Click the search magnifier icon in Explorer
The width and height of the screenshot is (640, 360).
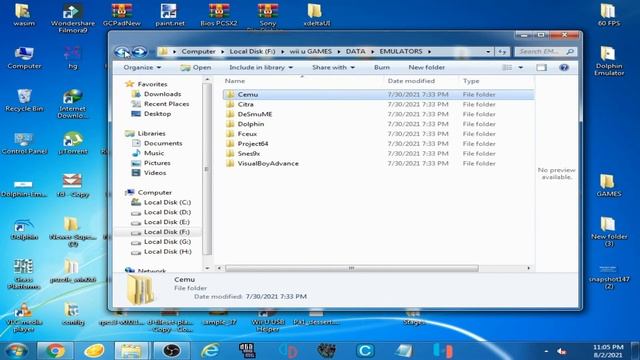pos(570,51)
